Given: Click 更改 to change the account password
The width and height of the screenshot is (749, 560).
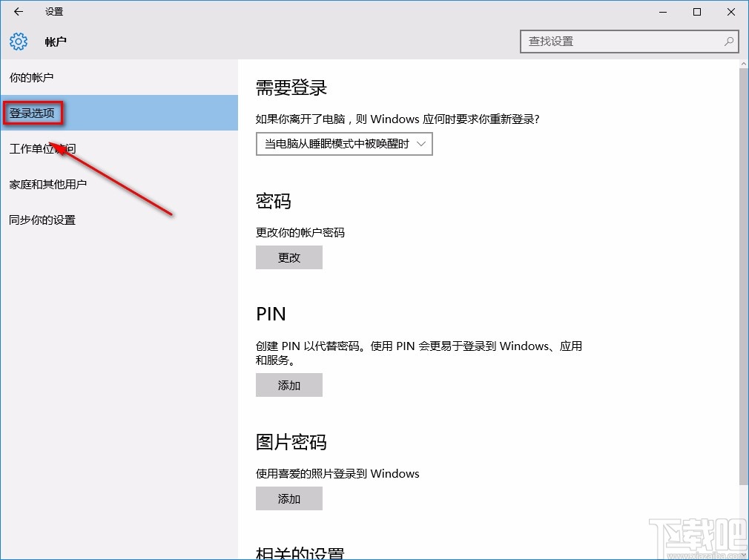Looking at the screenshot, I should tap(288, 257).
